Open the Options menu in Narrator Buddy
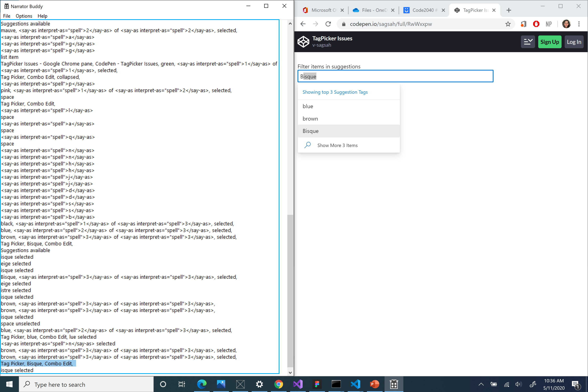This screenshot has width=588, height=392. [x=24, y=16]
